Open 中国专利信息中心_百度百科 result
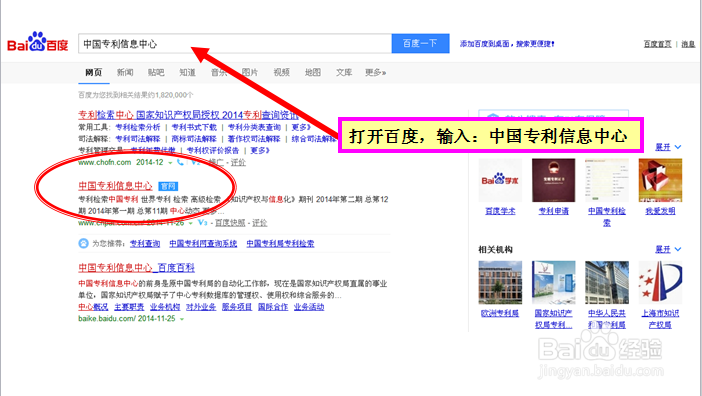This screenshot has height=396, width=702. pos(137,268)
